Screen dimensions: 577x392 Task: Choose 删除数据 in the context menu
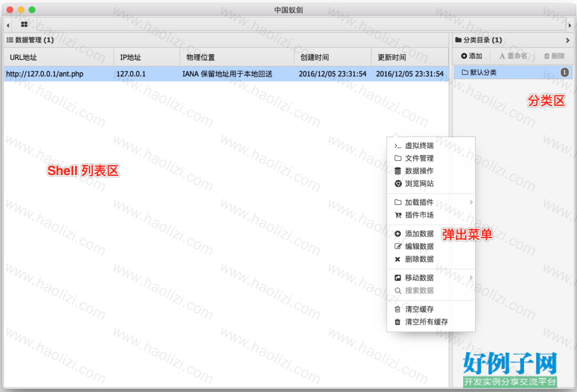(x=431, y=259)
